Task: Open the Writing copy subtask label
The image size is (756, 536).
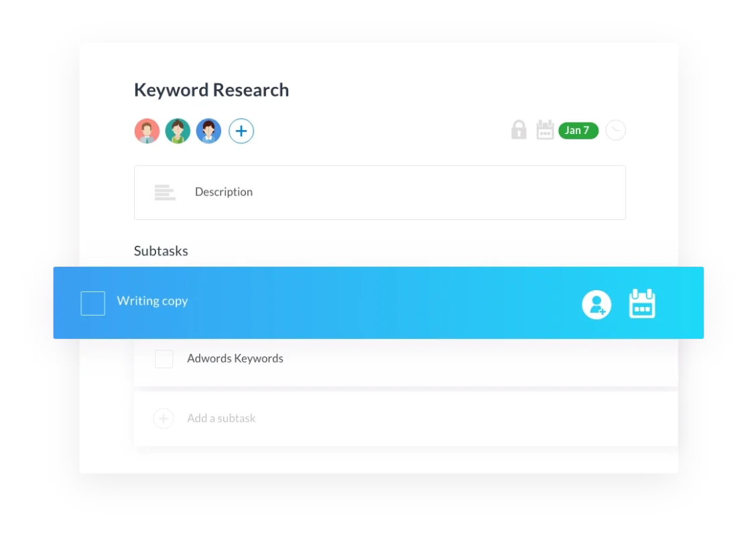Action: [152, 301]
